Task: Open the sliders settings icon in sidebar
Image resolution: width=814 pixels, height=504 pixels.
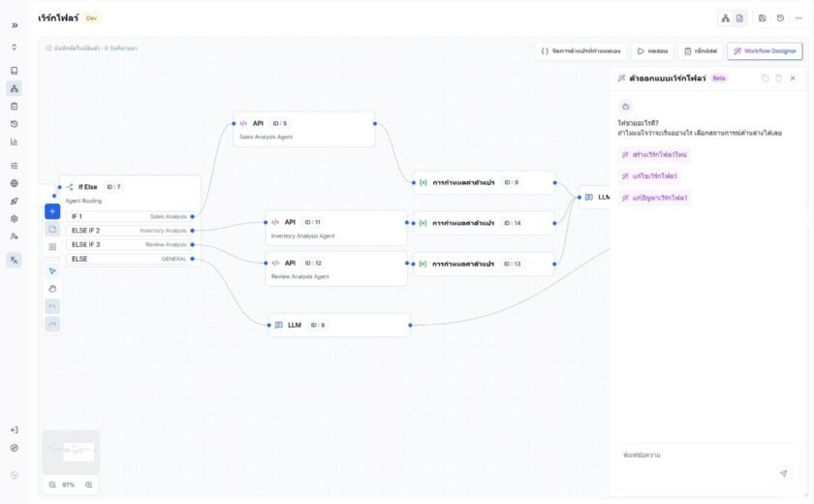Action: point(14,166)
